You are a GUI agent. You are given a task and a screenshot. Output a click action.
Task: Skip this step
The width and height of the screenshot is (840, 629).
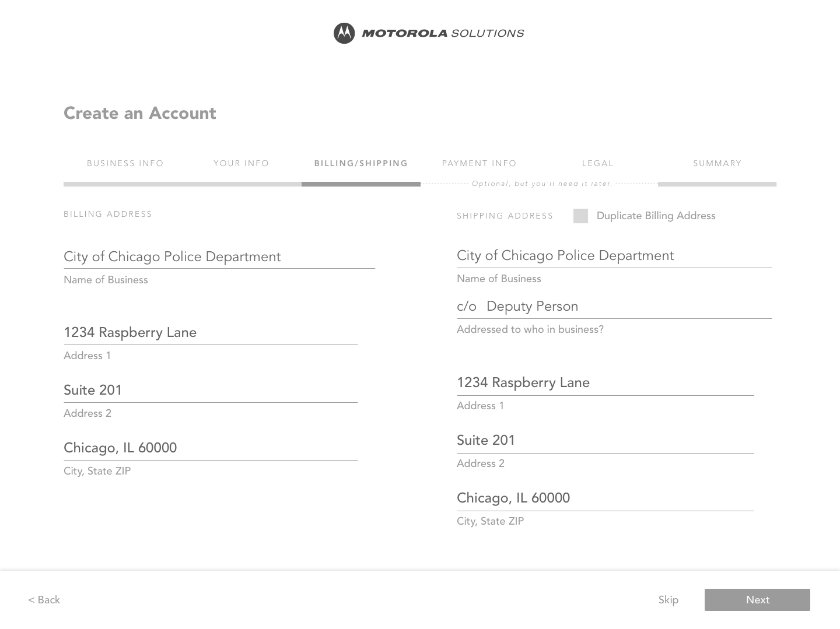[668, 600]
